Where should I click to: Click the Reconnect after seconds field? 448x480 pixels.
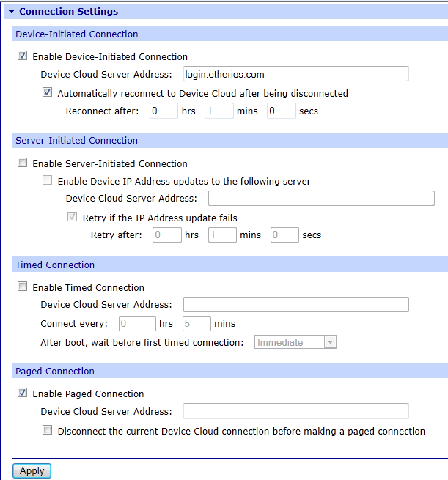tap(282, 111)
